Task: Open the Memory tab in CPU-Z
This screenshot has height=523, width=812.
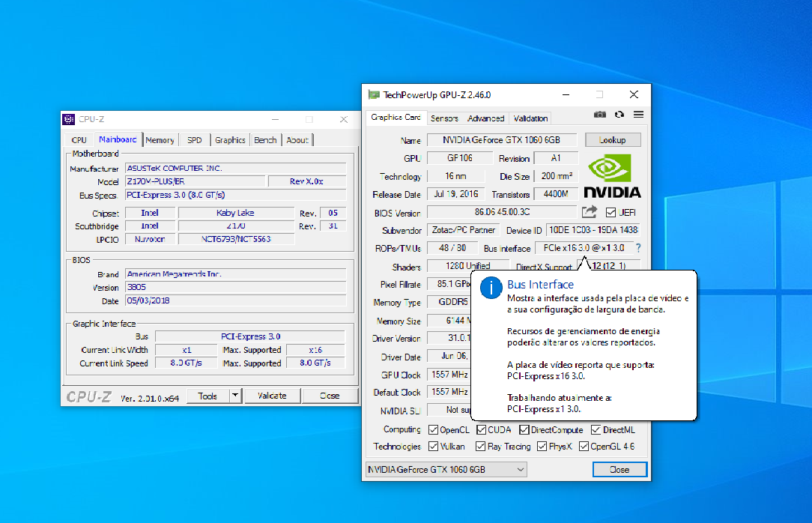Action: 160,140
